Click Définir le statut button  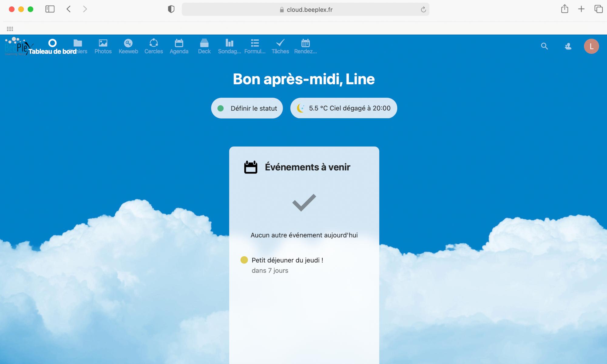point(247,108)
